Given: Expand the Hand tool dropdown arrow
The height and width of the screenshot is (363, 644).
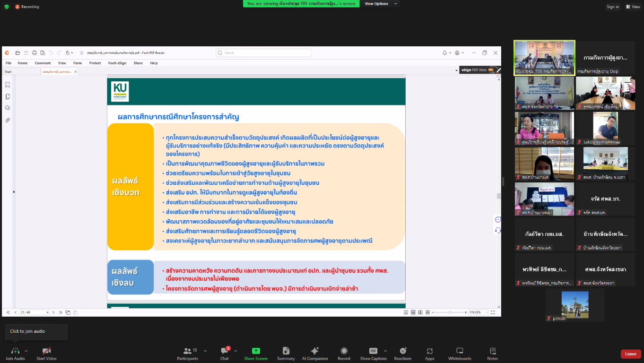Looking at the screenshot, I should [x=72, y=53].
